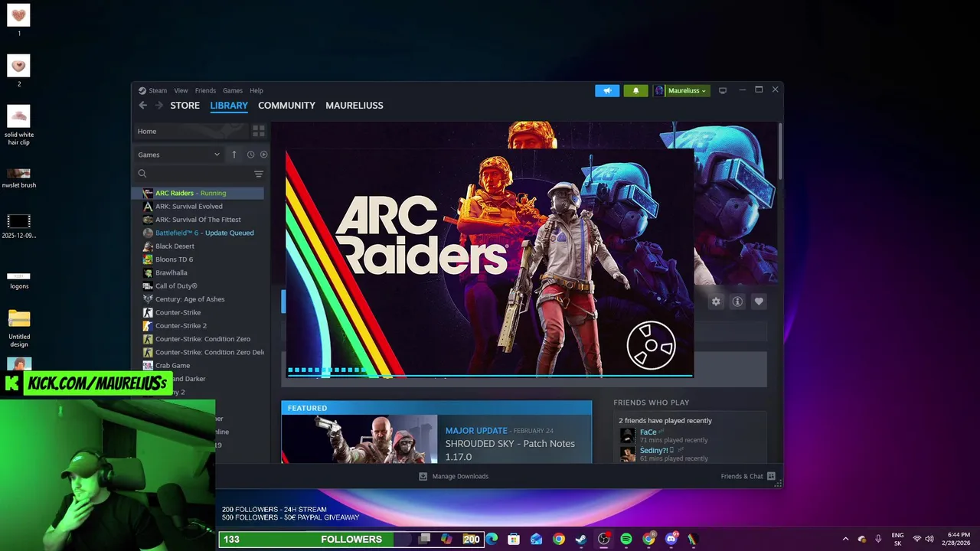980x551 pixels.
Task: Open Microsoft Store from the taskbar
Action: coord(514,540)
